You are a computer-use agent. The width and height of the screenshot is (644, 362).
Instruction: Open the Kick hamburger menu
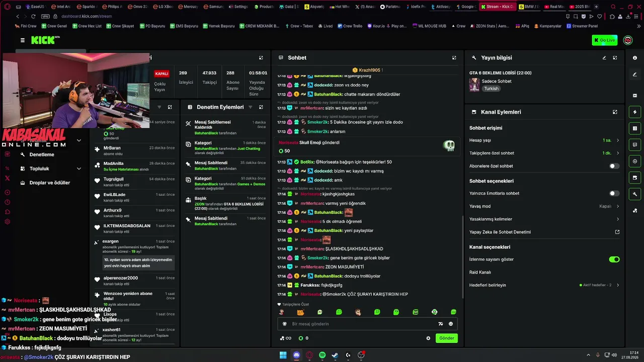tap(22, 40)
